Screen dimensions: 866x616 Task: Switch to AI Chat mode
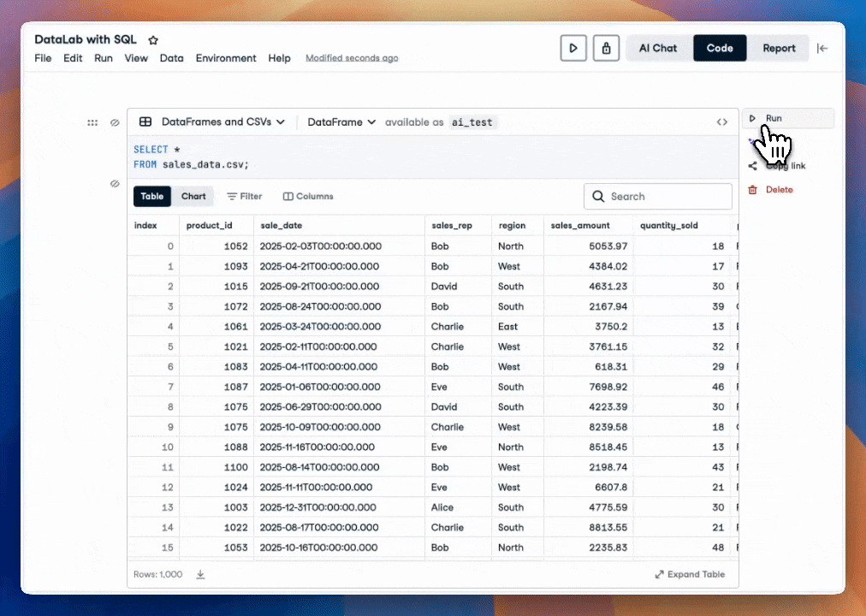pyautogui.click(x=658, y=48)
